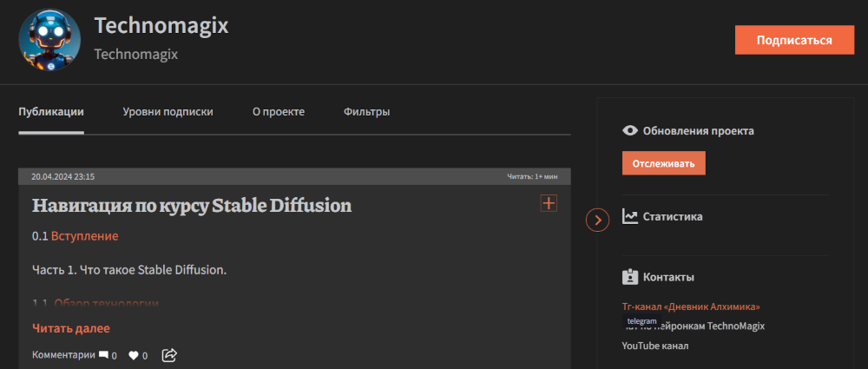Image resolution: width=868 pixels, height=369 pixels.
Task: Click the Комментарии label under the post
Action: [x=63, y=355]
